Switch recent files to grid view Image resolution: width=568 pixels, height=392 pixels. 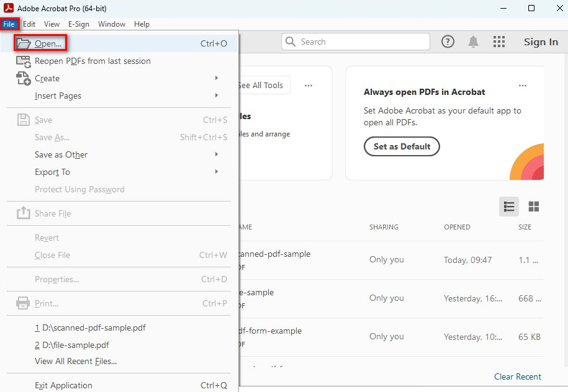[x=533, y=207]
